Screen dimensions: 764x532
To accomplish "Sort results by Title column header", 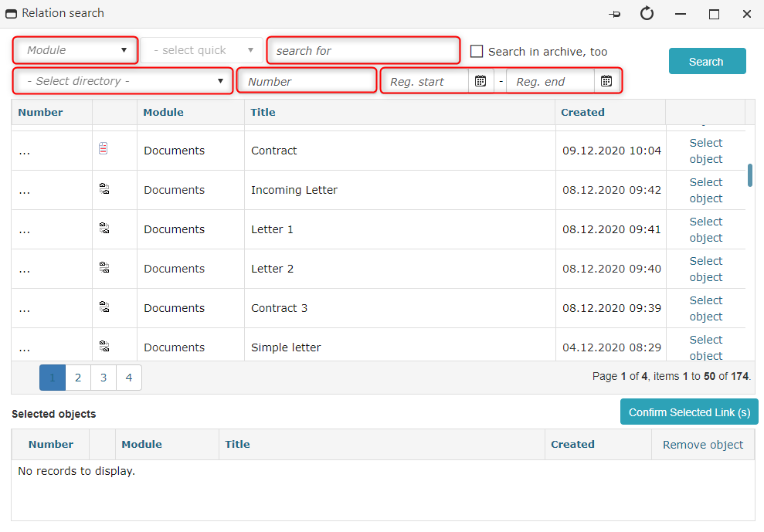I will tap(263, 113).
